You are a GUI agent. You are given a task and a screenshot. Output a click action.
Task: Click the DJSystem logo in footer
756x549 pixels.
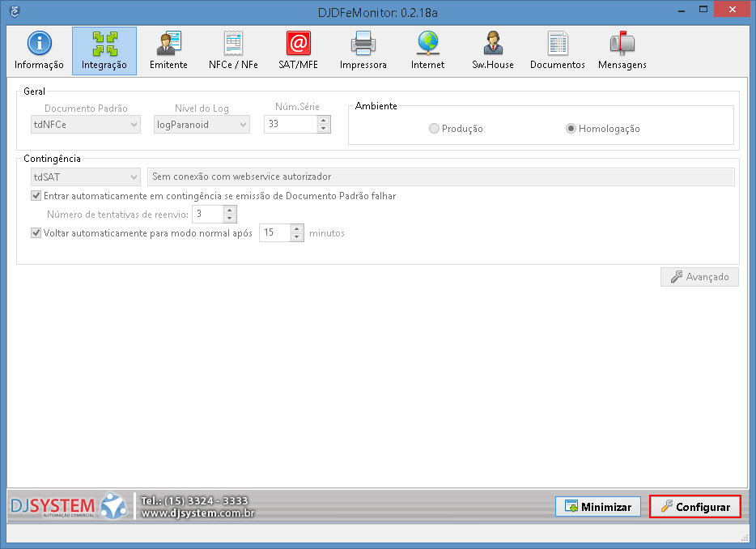coord(69,506)
